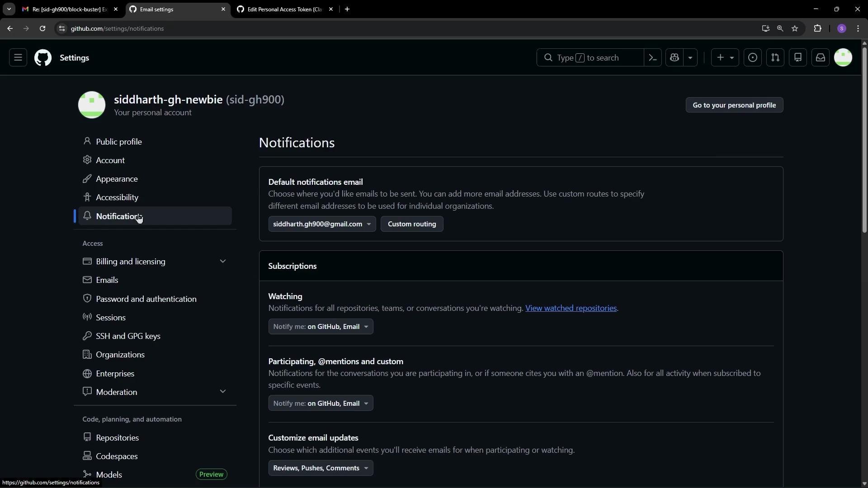Focus the Type / to search field
Viewport: 868px width, 488px height.
(590, 58)
